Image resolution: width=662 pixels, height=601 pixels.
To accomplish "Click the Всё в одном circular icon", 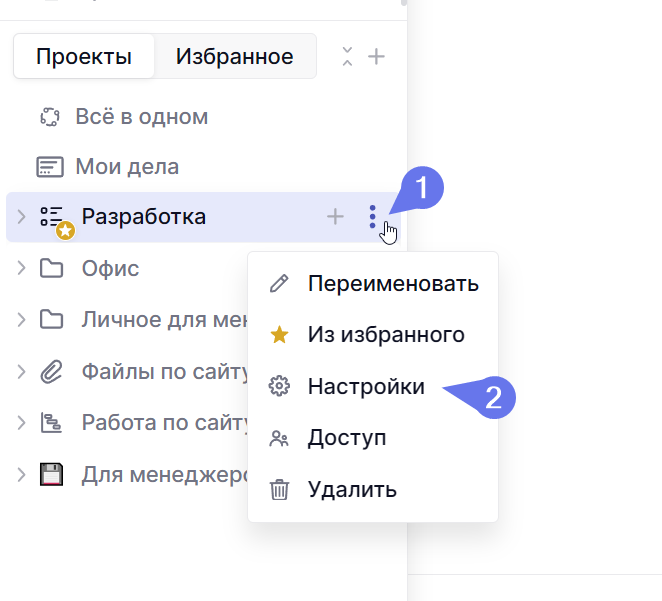I will 50,117.
